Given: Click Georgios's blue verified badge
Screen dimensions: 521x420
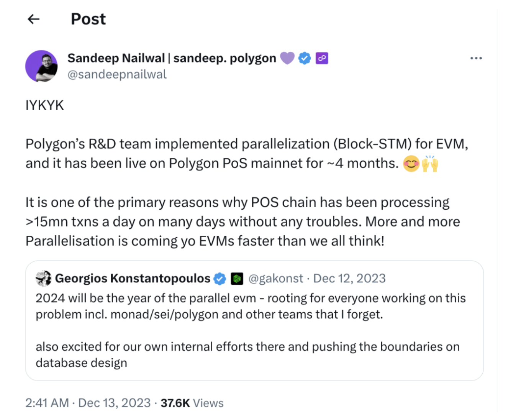Looking at the screenshot, I should point(220,279).
